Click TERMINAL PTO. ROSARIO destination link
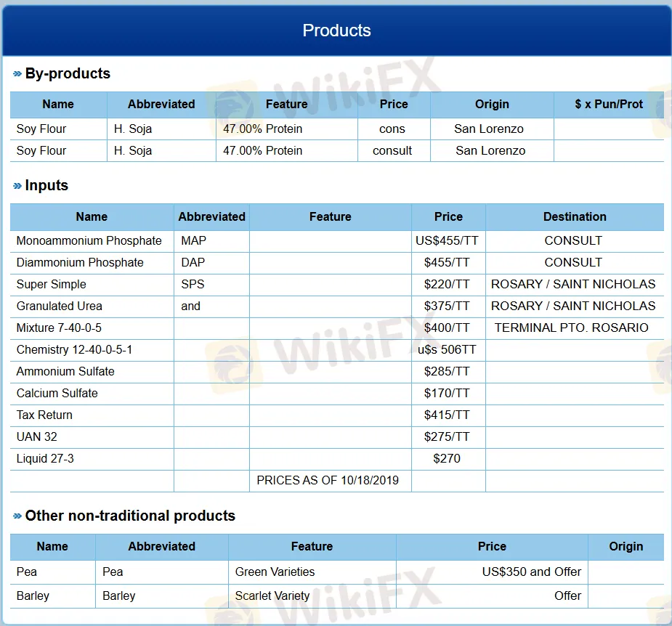 click(574, 328)
